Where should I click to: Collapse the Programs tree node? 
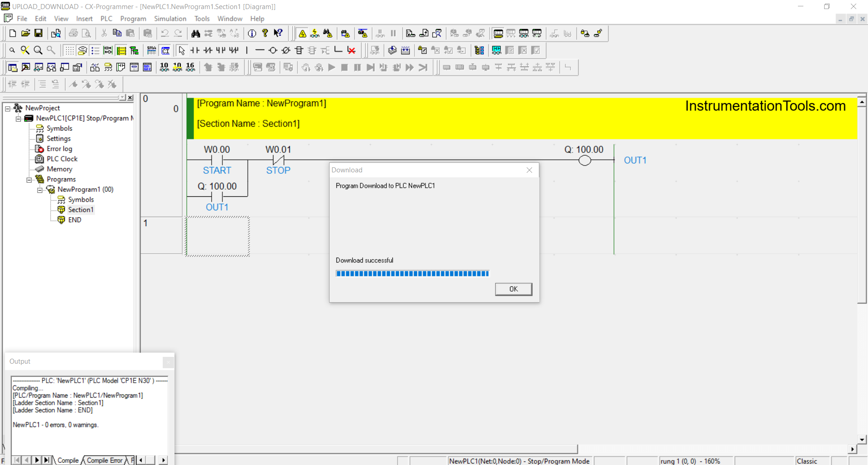(x=29, y=180)
